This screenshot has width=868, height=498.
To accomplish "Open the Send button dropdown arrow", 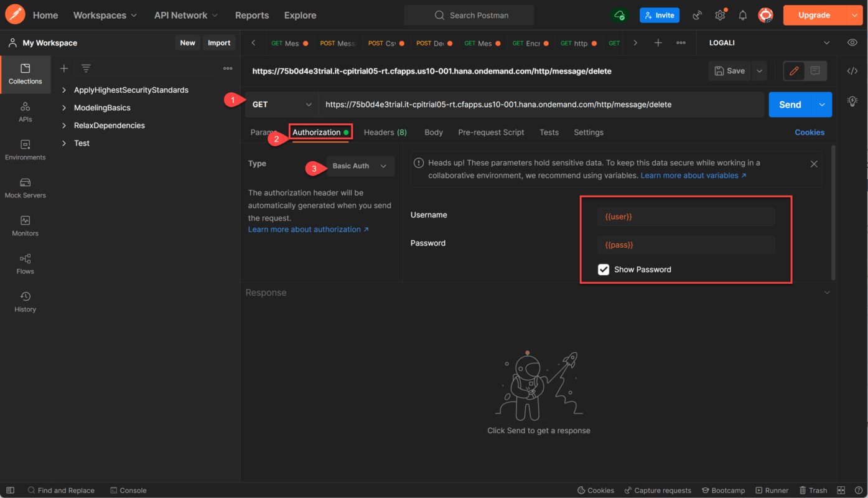I will pos(822,105).
